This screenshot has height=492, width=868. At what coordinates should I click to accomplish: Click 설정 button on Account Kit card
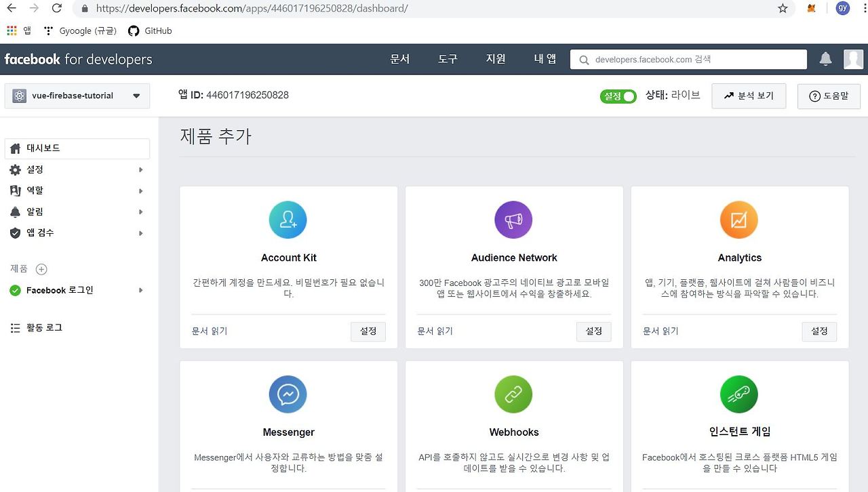click(x=368, y=331)
